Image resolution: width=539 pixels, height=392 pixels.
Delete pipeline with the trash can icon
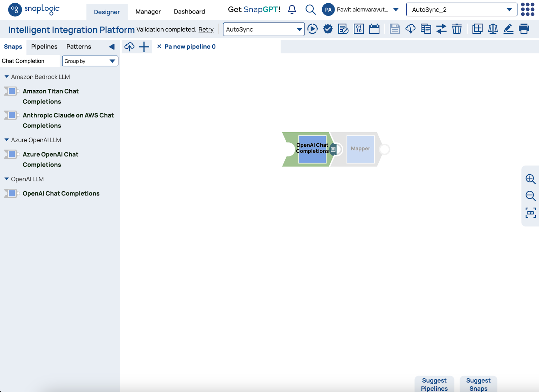pyautogui.click(x=457, y=29)
